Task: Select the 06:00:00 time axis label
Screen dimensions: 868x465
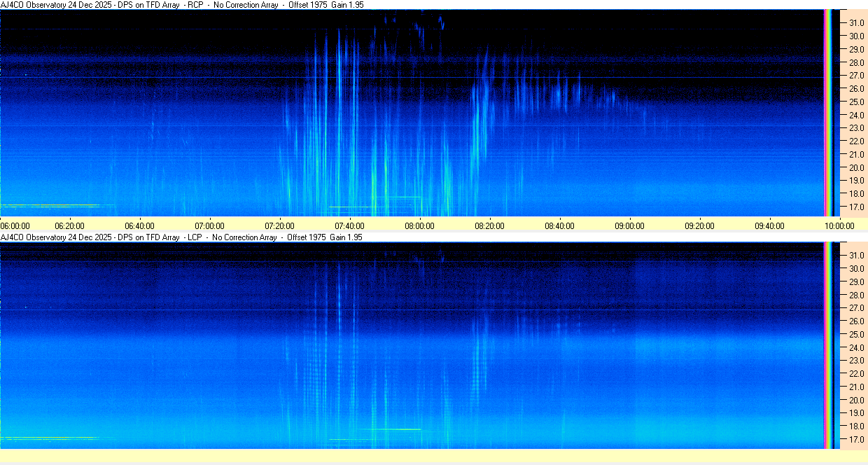Action: (x=15, y=225)
